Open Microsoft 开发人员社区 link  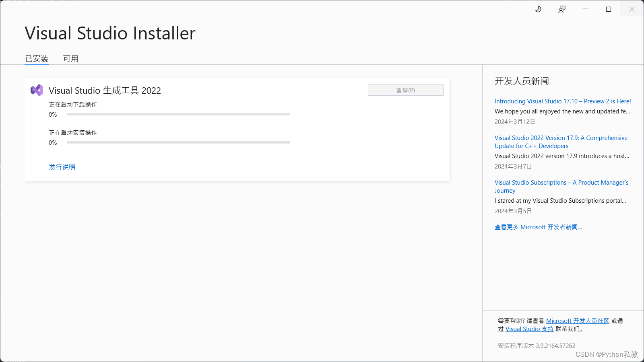[578, 321]
